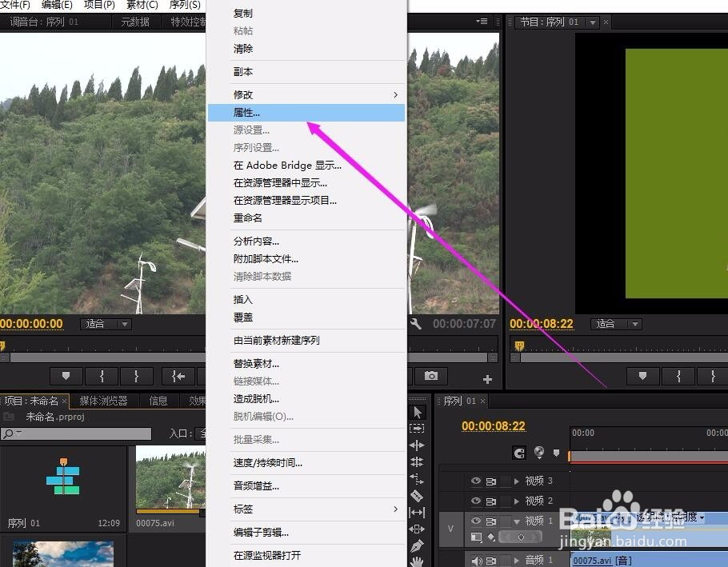Viewport: 728px width, 567px height.
Task: Choose 由当前素材新建序列
Action: click(306, 340)
